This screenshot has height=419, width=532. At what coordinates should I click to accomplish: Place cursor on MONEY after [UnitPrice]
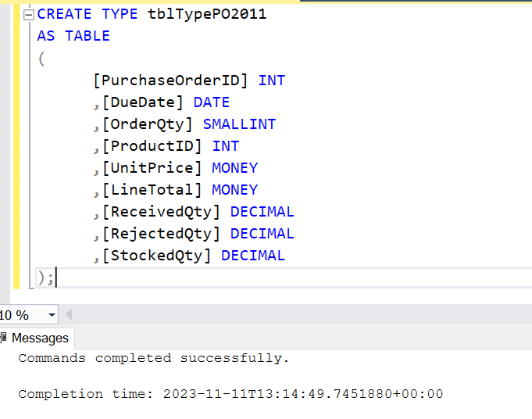point(234,167)
